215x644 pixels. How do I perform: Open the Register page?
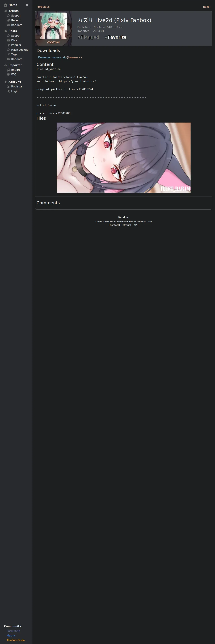pos(17,86)
